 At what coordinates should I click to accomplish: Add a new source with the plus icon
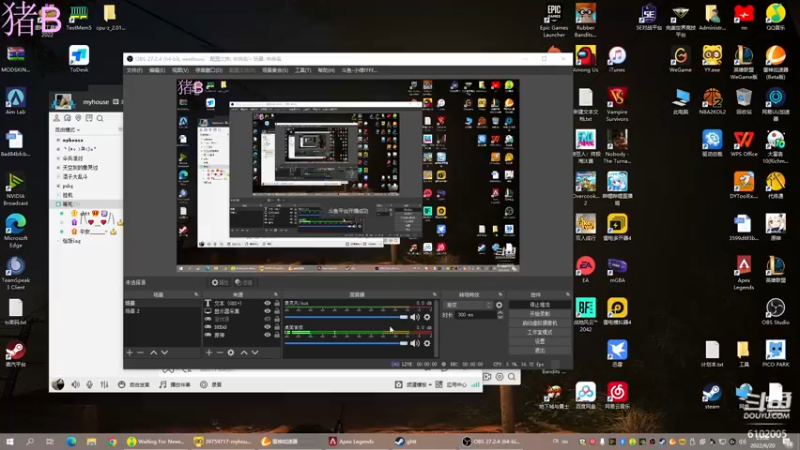coord(209,353)
